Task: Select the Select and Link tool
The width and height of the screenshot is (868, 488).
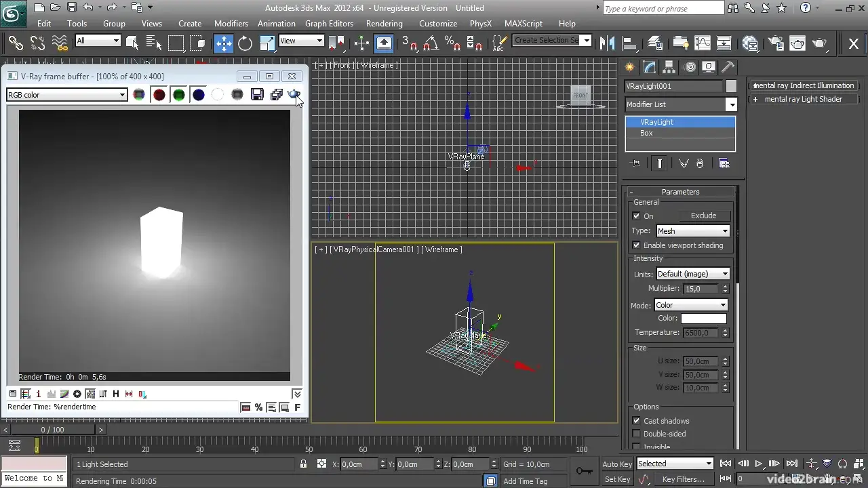Action: pos(15,43)
